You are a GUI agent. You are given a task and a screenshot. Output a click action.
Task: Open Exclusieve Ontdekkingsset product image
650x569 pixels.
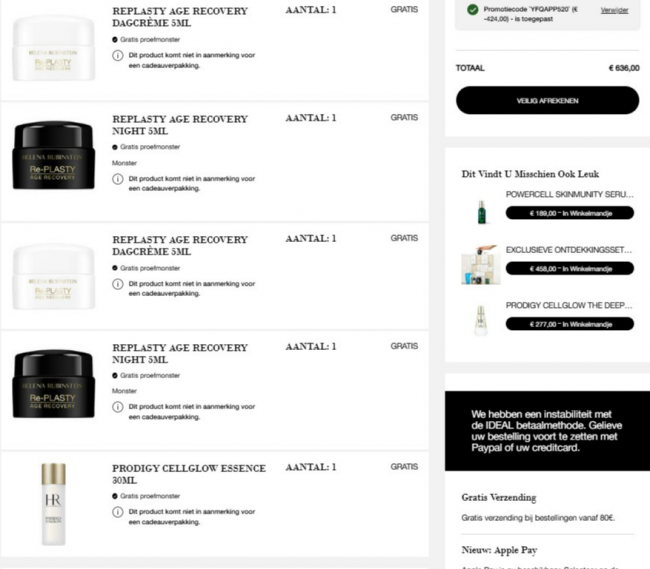[x=480, y=265]
